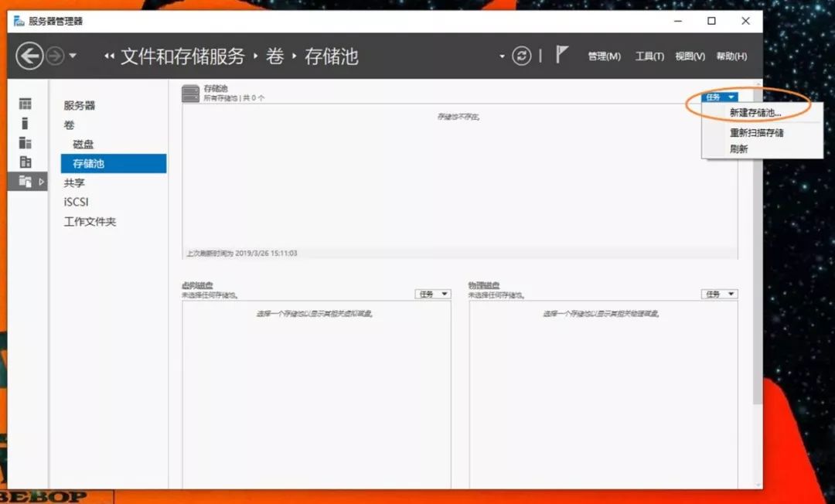Viewport: 835px width, 504px height.
Task: Toggle the 任务 dropdown for storage pools
Action: pos(720,97)
